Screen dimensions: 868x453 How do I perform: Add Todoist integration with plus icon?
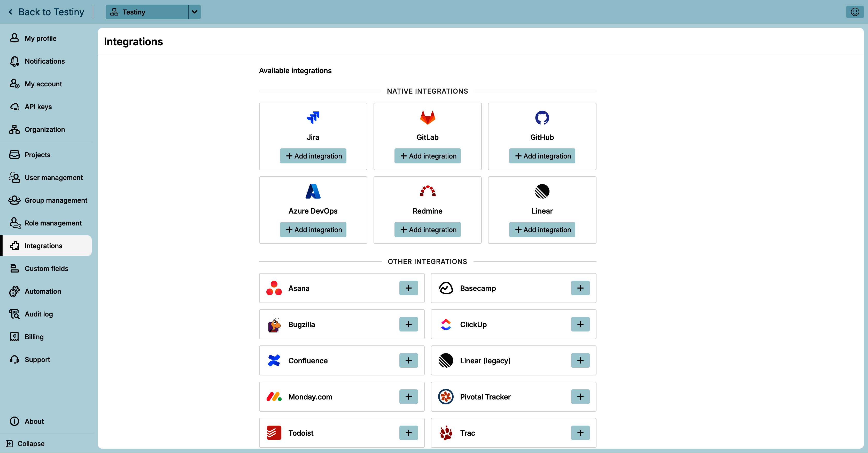[x=408, y=433]
